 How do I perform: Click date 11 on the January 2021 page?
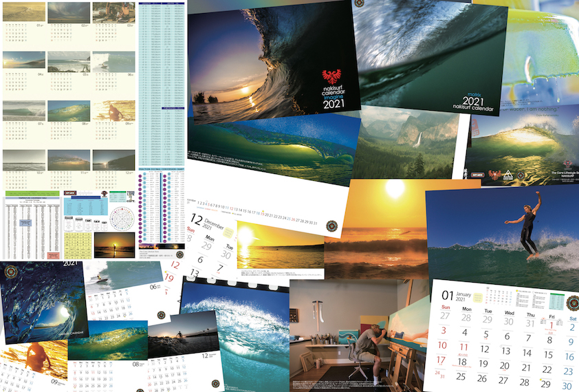pyautogui.click(x=463, y=347)
